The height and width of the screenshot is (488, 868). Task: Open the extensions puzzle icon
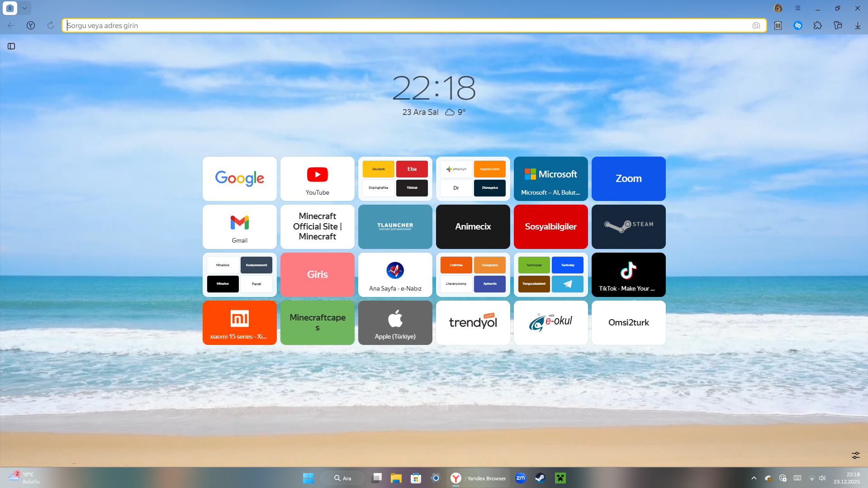pos(818,25)
